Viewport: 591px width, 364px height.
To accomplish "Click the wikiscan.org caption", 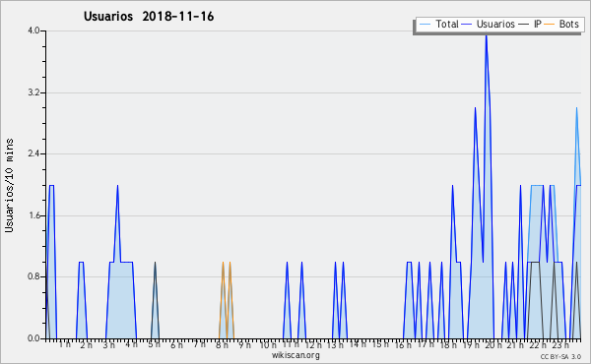I will coord(295,355).
